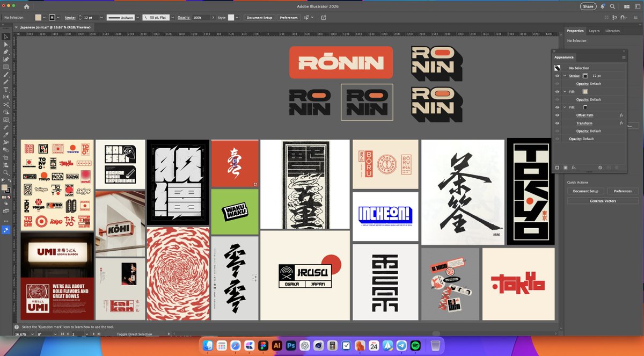Collapse the Stroke row in Appearance panel
The image size is (644, 356).
[565, 76]
